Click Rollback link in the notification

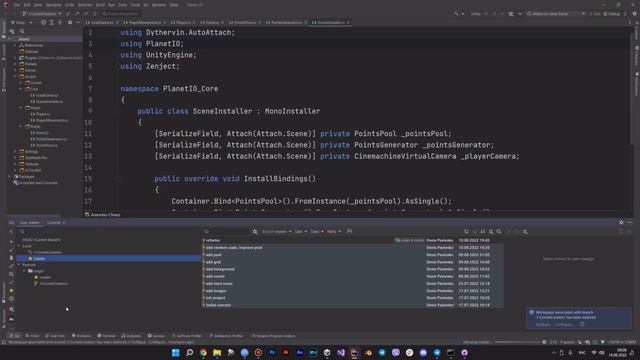click(x=543, y=324)
